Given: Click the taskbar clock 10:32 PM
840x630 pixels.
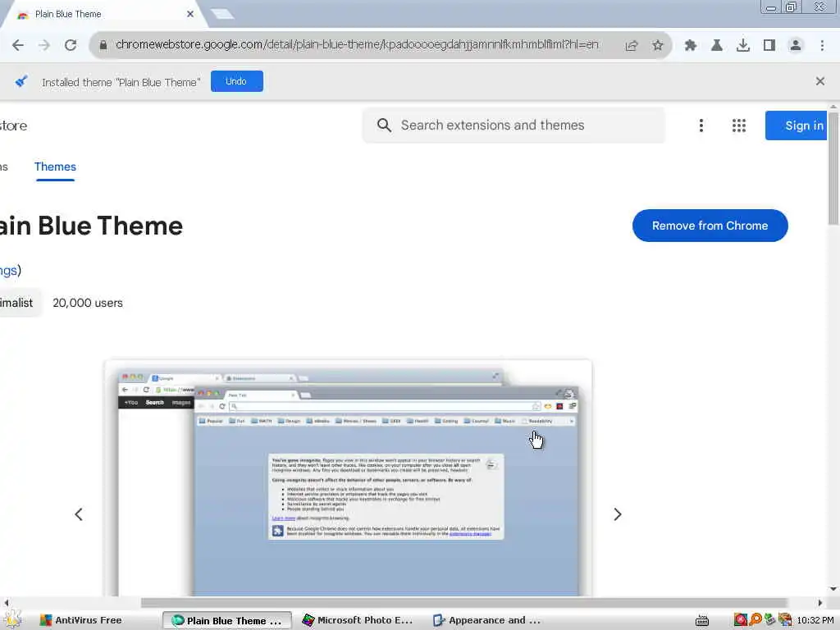Looking at the screenshot, I should click(815, 620).
